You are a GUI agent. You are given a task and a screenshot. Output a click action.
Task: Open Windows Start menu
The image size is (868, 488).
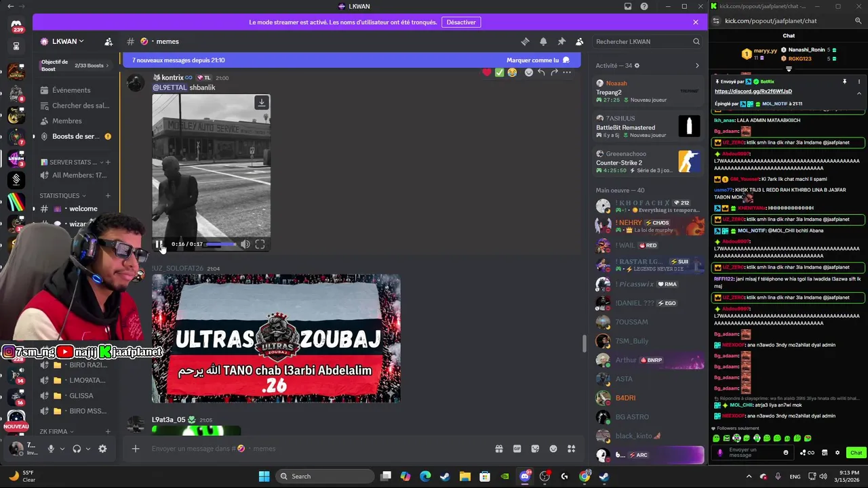(264, 476)
